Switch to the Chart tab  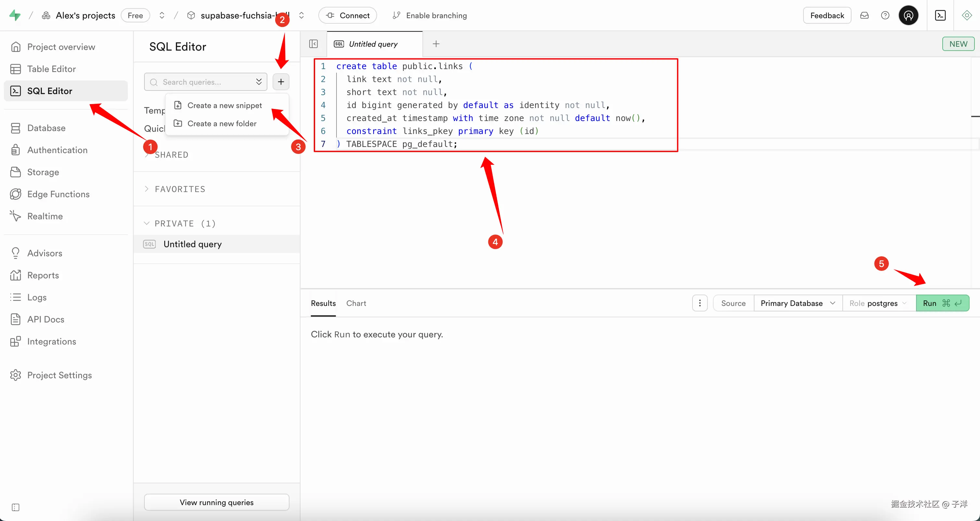coord(356,303)
